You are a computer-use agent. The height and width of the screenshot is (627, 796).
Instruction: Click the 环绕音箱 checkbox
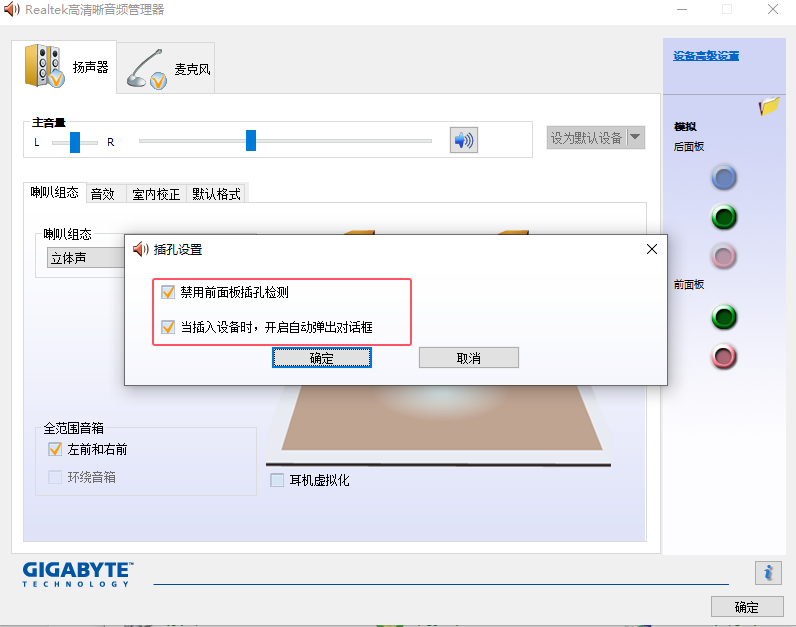coord(55,477)
